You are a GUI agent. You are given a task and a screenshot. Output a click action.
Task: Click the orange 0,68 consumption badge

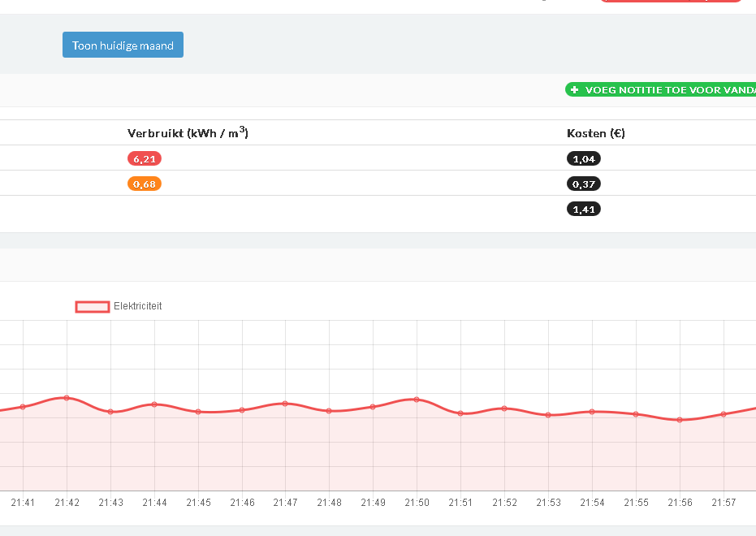coord(145,184)
